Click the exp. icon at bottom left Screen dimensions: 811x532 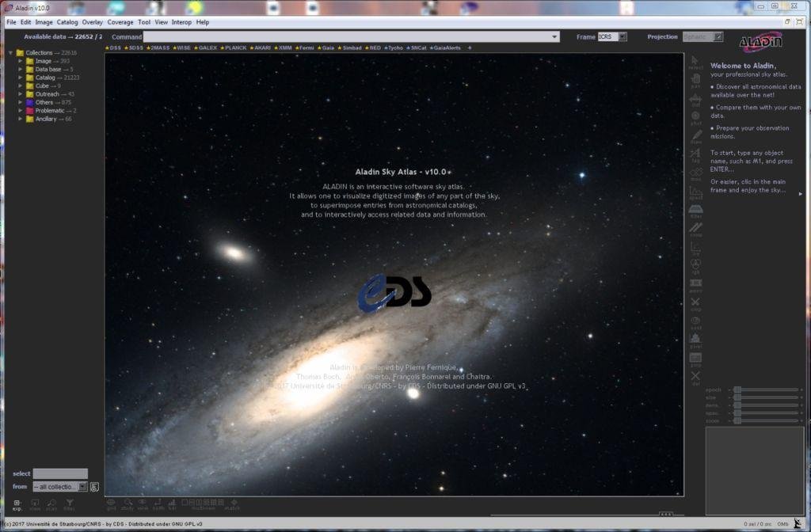tap(17, 504)
